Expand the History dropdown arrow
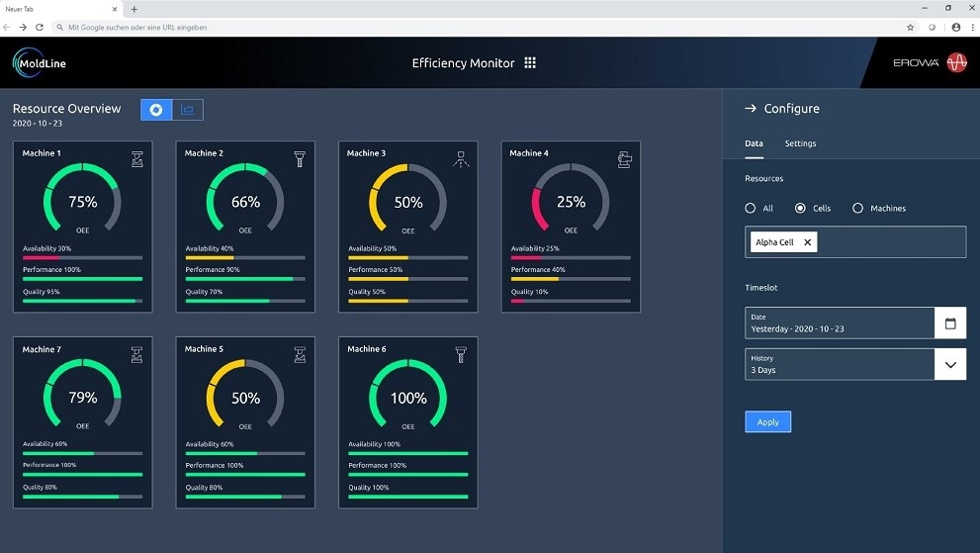Viewport: 980px width, 553px height. click(x=950, y=364)
